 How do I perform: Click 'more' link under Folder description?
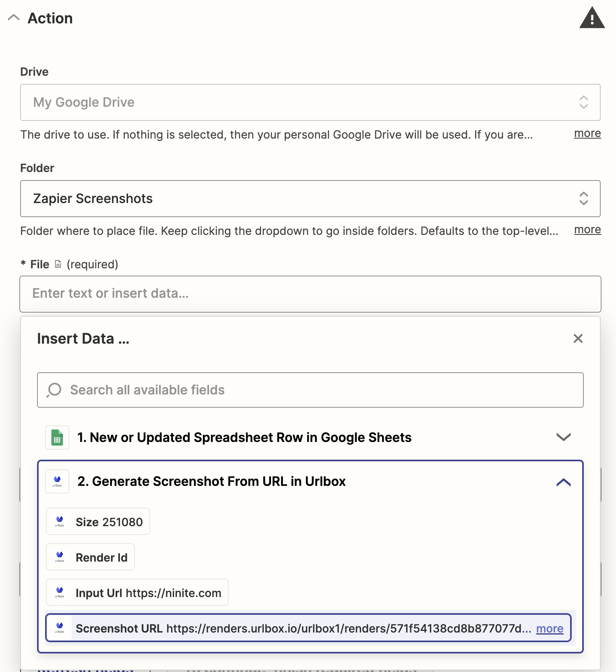[587, 230]
